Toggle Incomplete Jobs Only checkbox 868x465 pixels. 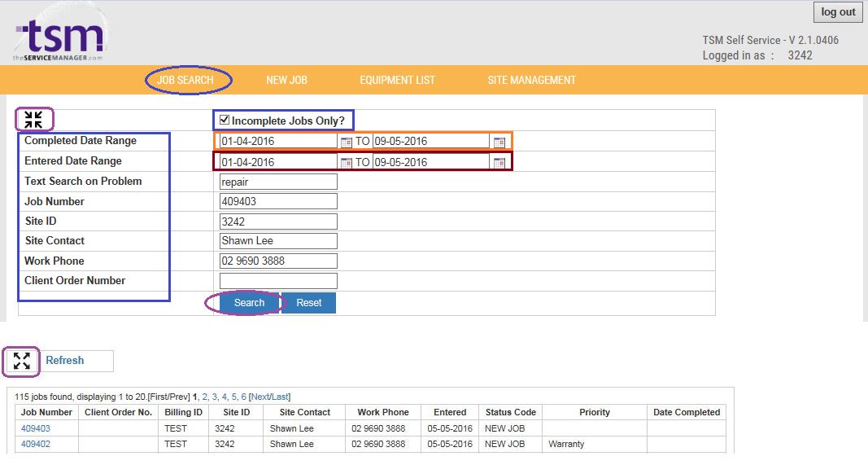click(x=225, y=120)
